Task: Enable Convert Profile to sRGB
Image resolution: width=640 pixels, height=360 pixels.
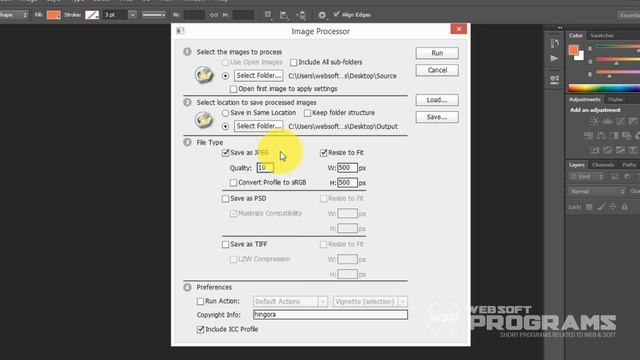Action: pos(233,183)
